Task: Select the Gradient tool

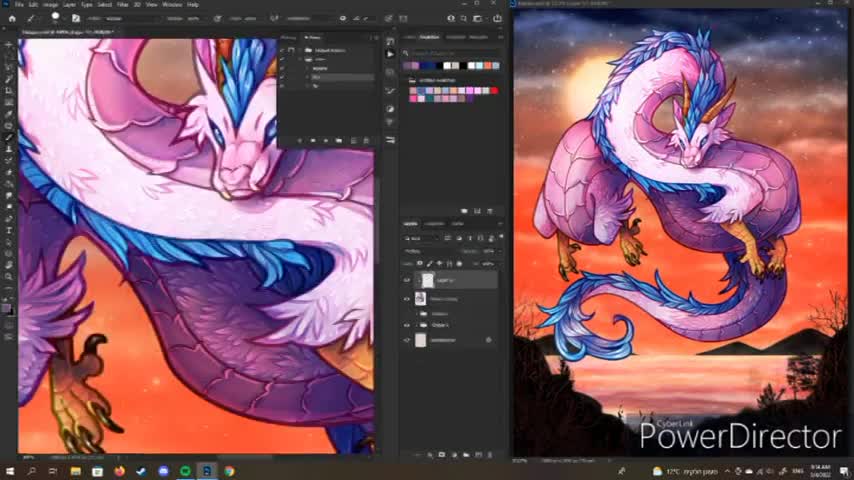Action: [9, 184]
